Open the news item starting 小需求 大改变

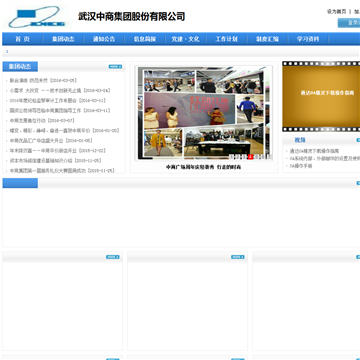point(60,91)
